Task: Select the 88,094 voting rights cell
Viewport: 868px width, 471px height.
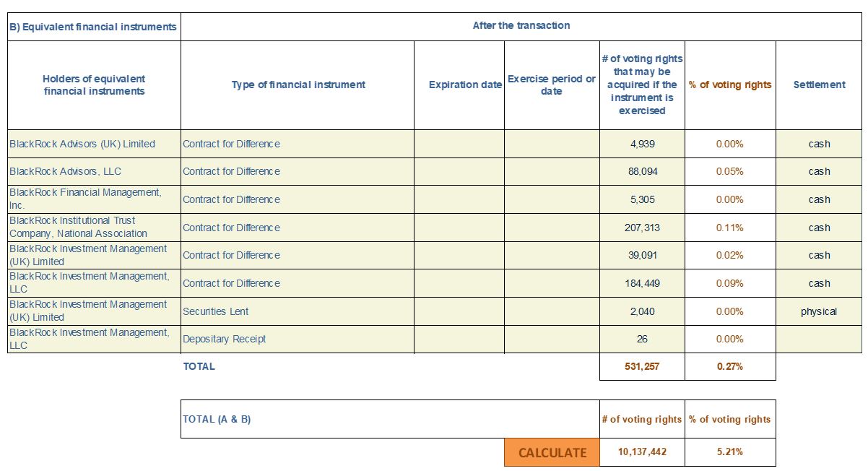Action: pos(642,171)
